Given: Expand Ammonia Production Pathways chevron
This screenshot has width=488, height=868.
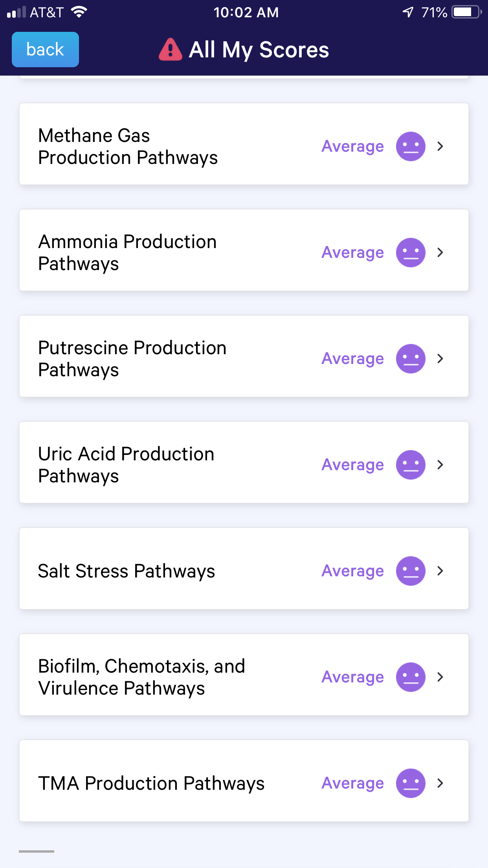Looking at the screenshot, I should (440, 252).
